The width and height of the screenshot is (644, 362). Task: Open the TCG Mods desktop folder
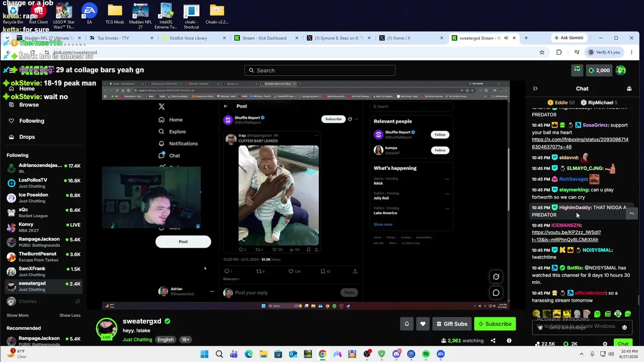click(x=115, y=14)
